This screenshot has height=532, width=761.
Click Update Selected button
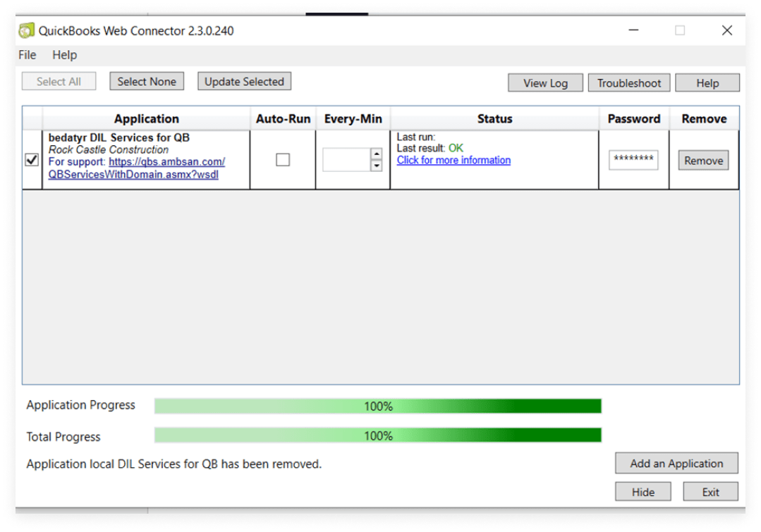coord(244,82)
